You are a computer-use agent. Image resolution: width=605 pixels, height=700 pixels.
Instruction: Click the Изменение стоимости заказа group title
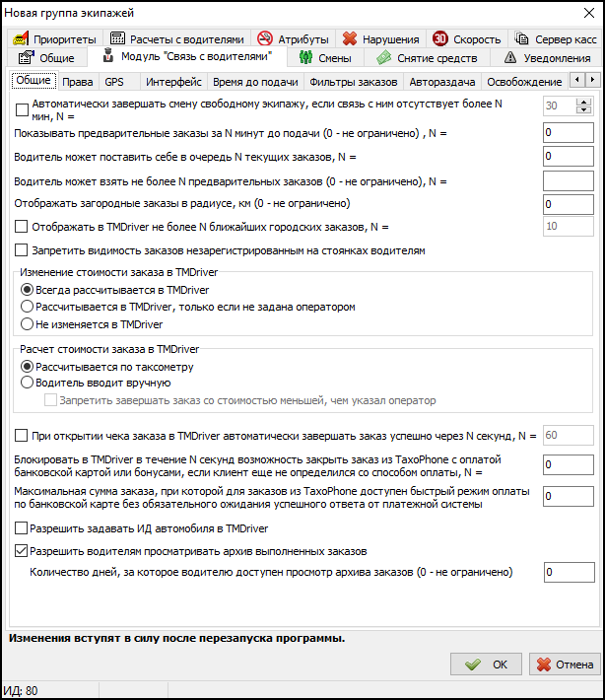click(x=118, y=272)
